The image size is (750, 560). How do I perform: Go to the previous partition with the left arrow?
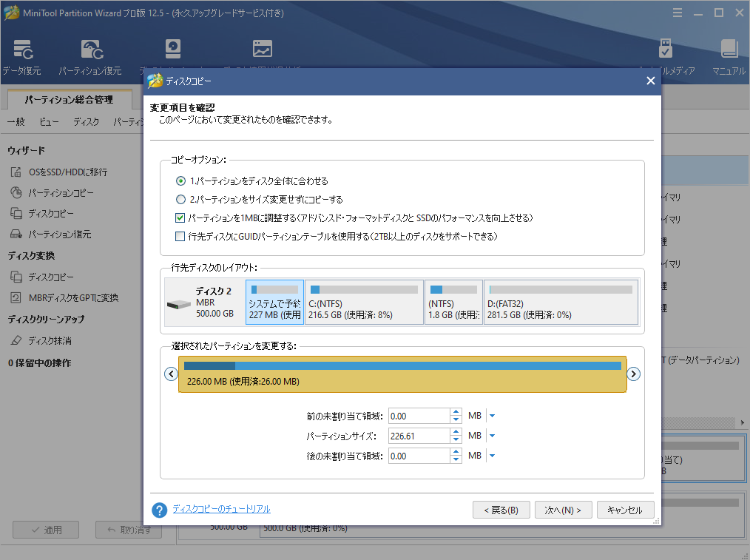pos(172,374)
